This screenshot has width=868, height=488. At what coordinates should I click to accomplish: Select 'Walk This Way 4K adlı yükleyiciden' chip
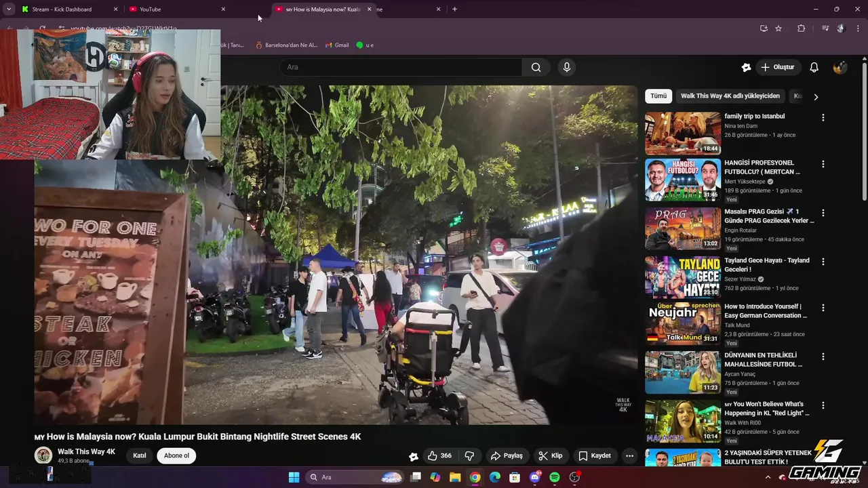point(730,96)
